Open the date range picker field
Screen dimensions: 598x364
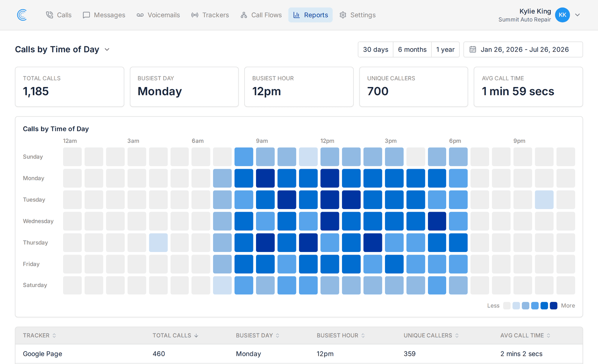click(523, 49)
